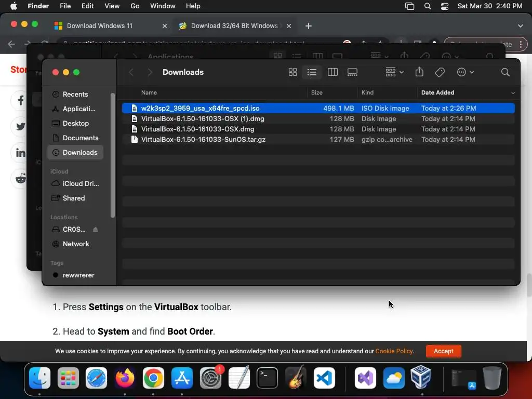Image resolution: width=532 pixels, height=399 pixels.
Task: Open Google Chrome from the Dock
Action: (x=153, y=378)
